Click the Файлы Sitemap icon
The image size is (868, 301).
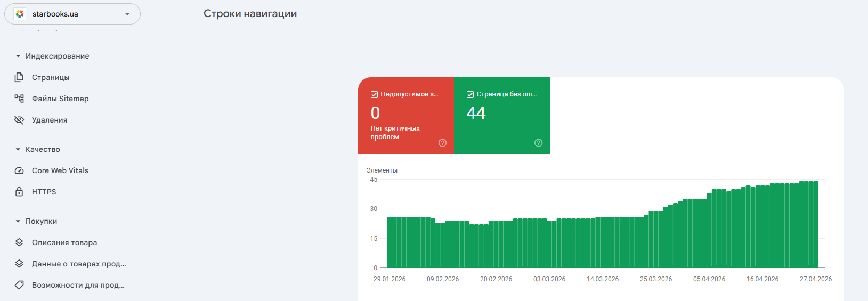(19, 99)
